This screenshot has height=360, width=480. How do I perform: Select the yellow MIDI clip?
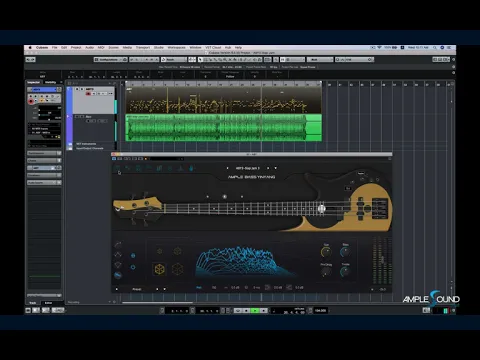[x=223, y=100]
